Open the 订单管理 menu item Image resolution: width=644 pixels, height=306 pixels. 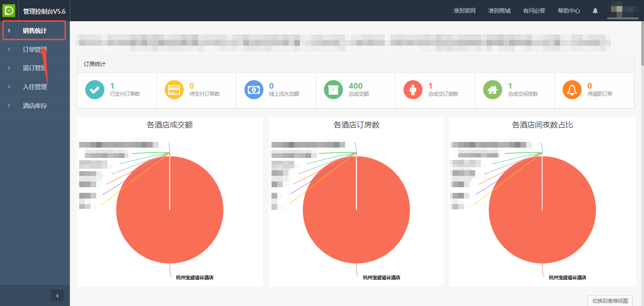pos(35,50)
